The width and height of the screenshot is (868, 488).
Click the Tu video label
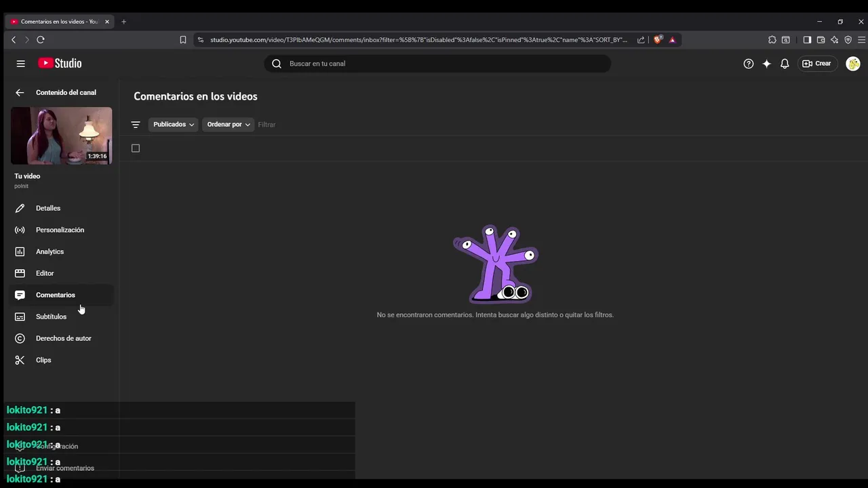[27, 176]
